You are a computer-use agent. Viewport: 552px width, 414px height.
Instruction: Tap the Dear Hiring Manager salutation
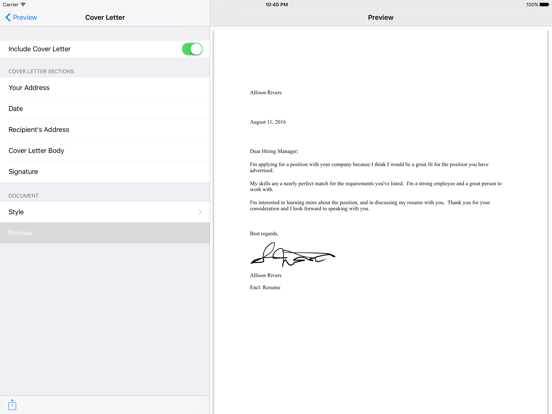click(x=274, y=151)
